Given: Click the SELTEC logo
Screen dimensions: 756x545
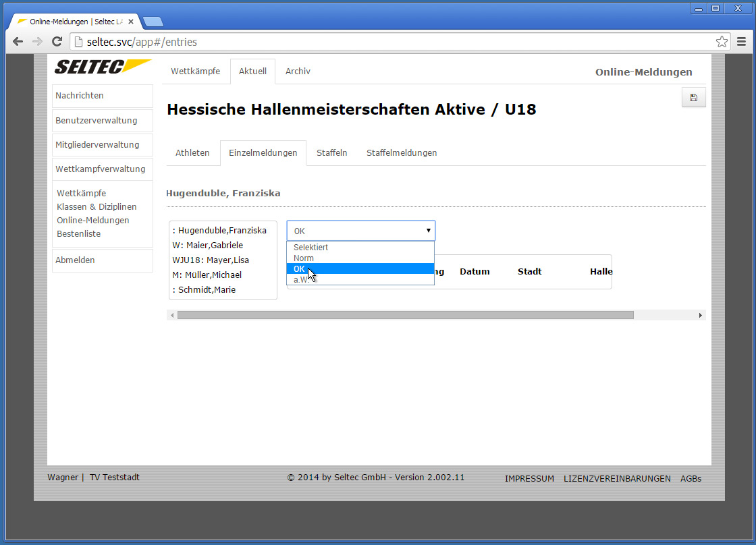Looking at the screenshot, I should click(x=103, y=67).
